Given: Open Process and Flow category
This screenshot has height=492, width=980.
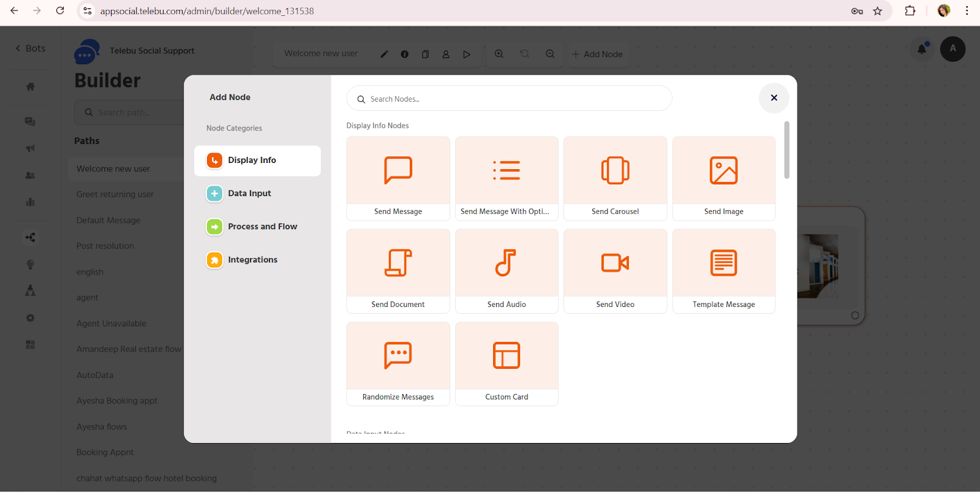Looking at the screenshot, I should pos(262,227).
